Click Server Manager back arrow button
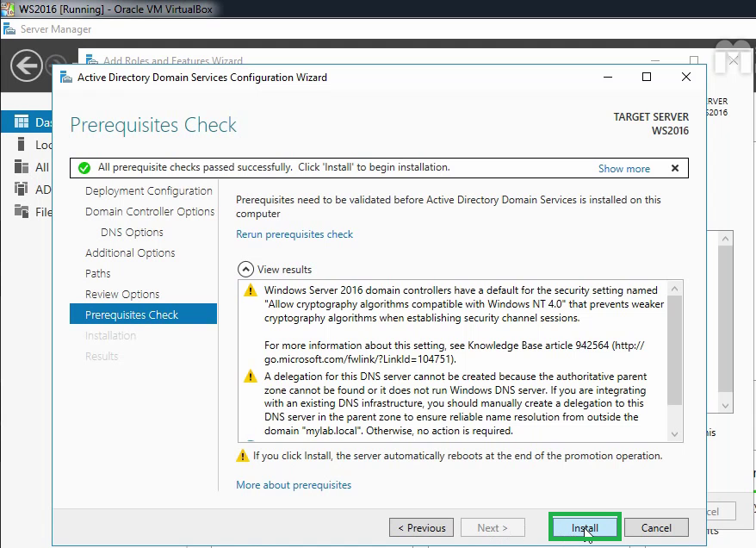 (27, 65)
